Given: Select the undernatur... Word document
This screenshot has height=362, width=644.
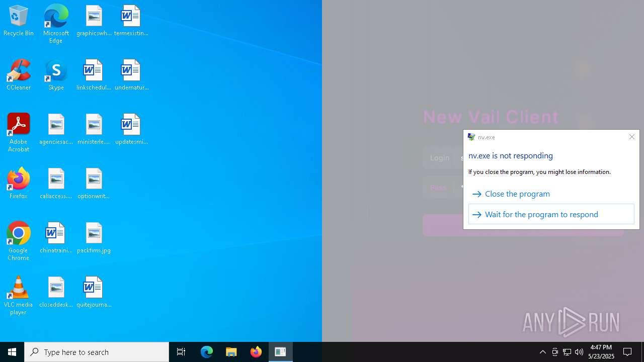Looking at the screenshot, I should (131, 75).
